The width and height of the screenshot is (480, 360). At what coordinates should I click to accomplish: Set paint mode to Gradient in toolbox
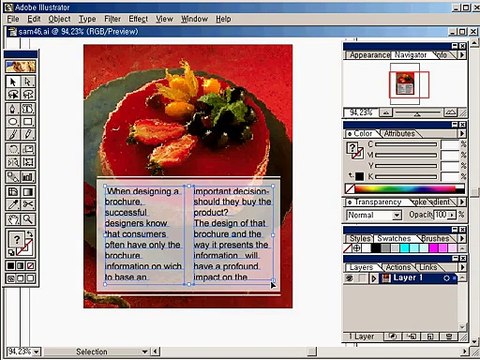20,266
